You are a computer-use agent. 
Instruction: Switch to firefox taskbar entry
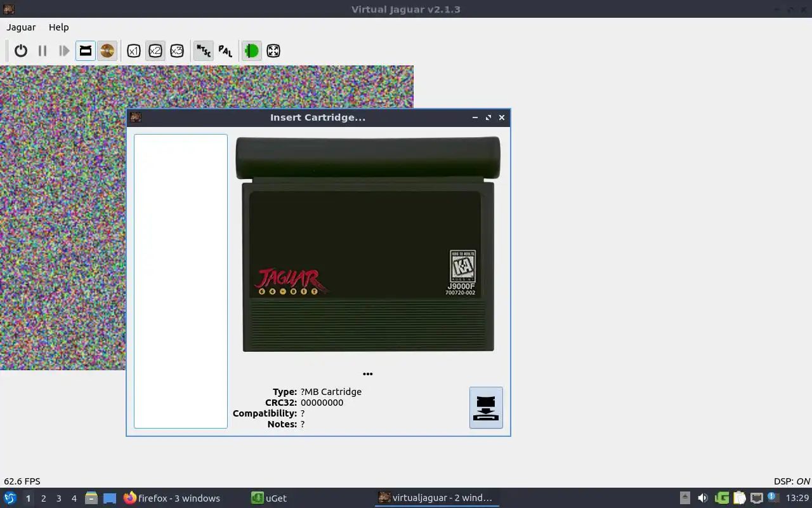(172, 498)
